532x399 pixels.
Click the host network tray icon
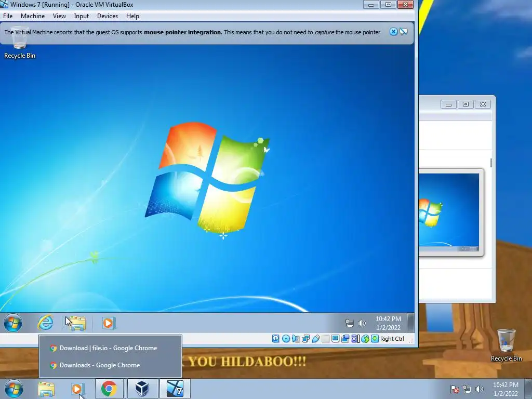click(x=467, y=389)
